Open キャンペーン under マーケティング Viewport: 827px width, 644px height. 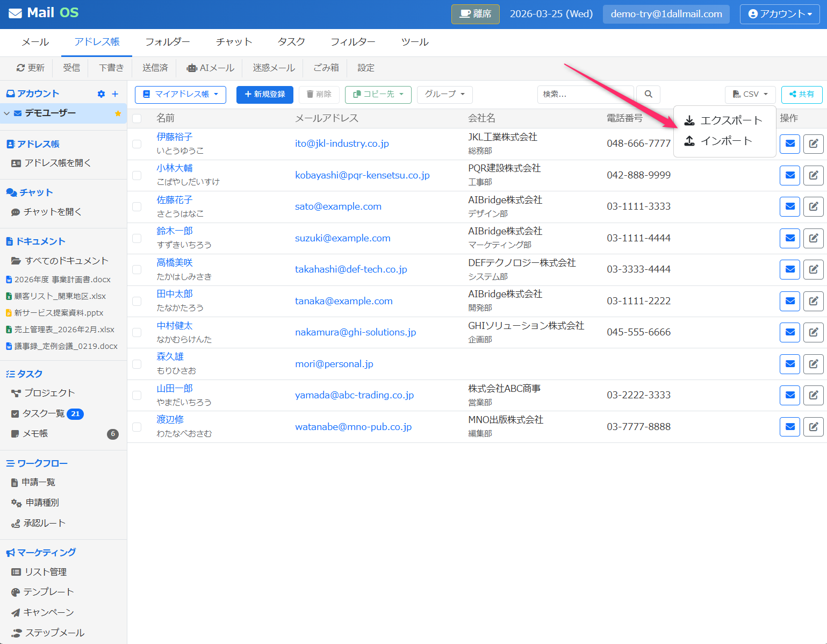point(43,612)
